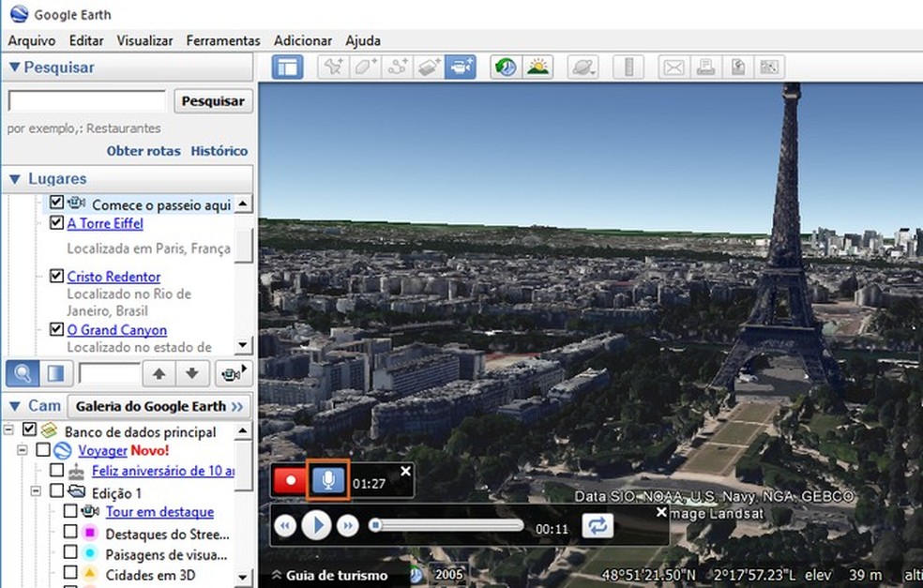The width and height of the screenshot is (923, 588).
Task: Collapse the Pesquisar panel
Action: tap(14, 68)
